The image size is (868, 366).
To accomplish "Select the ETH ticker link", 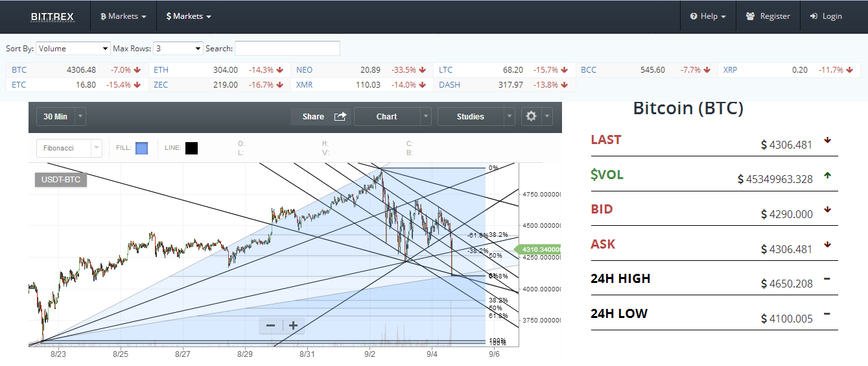I will coord(161,70).
